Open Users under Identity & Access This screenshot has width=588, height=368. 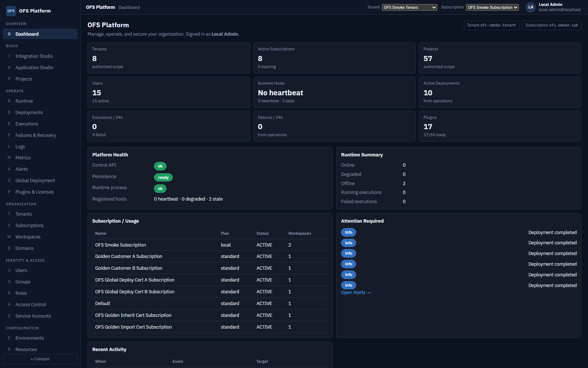pos(40,270)
